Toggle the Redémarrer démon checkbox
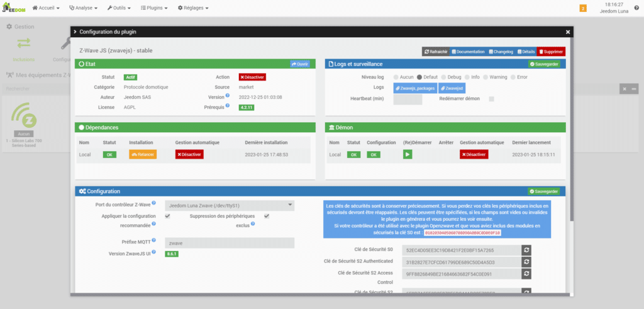Viewport: 644px width, 309px height. (x=491, y=99)
